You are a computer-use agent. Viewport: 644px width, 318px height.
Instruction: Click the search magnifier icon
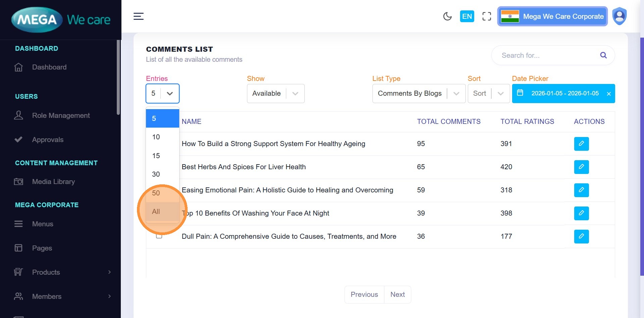coord(603,55)
